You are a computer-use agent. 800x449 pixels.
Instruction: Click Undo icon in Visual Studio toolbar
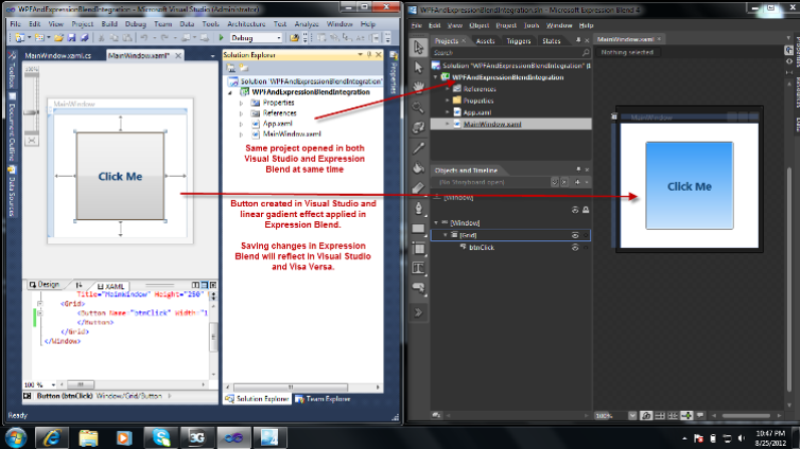(x=144, y=38)
